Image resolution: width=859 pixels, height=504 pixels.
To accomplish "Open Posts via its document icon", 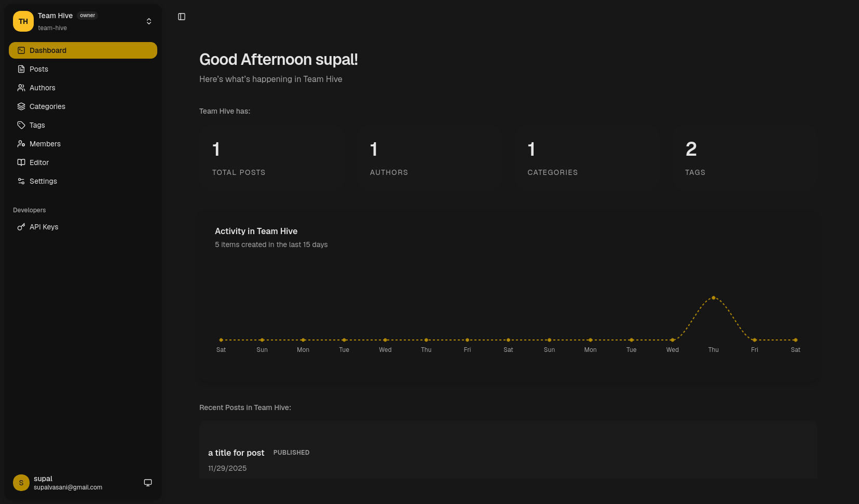I will coord(21,69).
